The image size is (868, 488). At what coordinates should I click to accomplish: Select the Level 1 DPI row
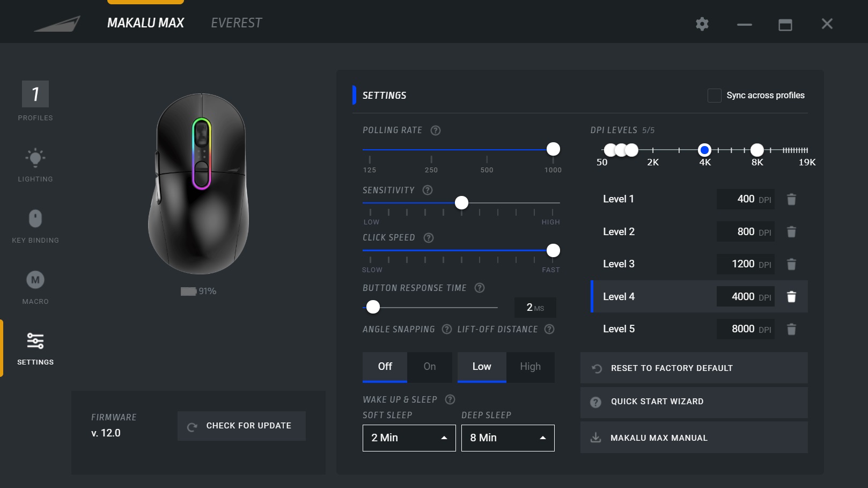[699, 199]
